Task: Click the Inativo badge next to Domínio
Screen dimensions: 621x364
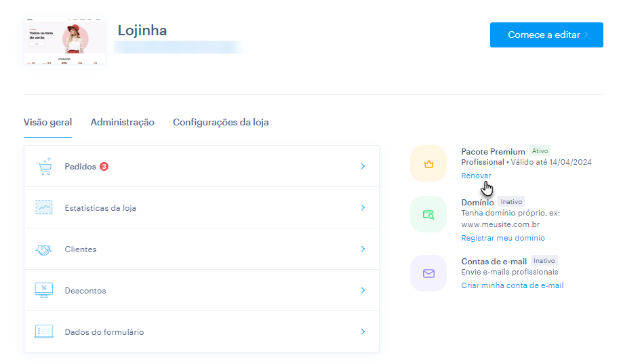Action: point(511,201)
